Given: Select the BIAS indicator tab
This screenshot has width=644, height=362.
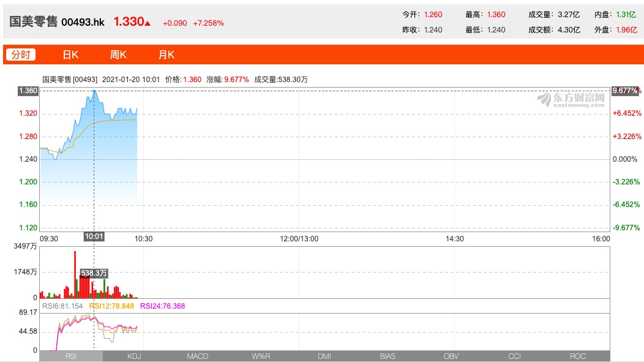Looking at the screenshot, I should tap(388, 356).
